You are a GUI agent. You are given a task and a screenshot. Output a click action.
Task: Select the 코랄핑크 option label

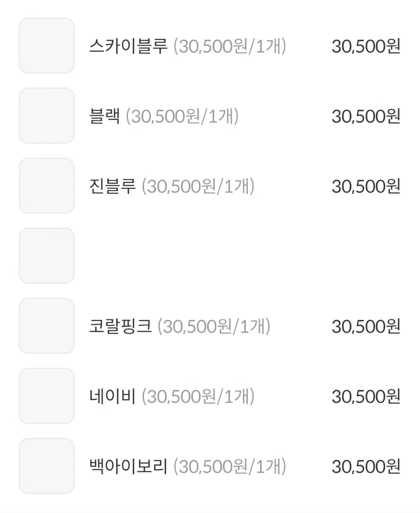point(120,327)
